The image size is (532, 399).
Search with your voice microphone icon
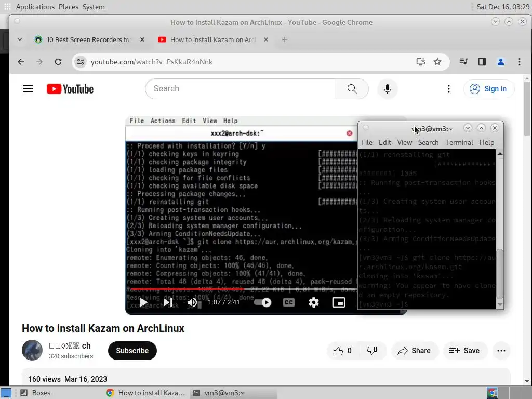point(388,89)
